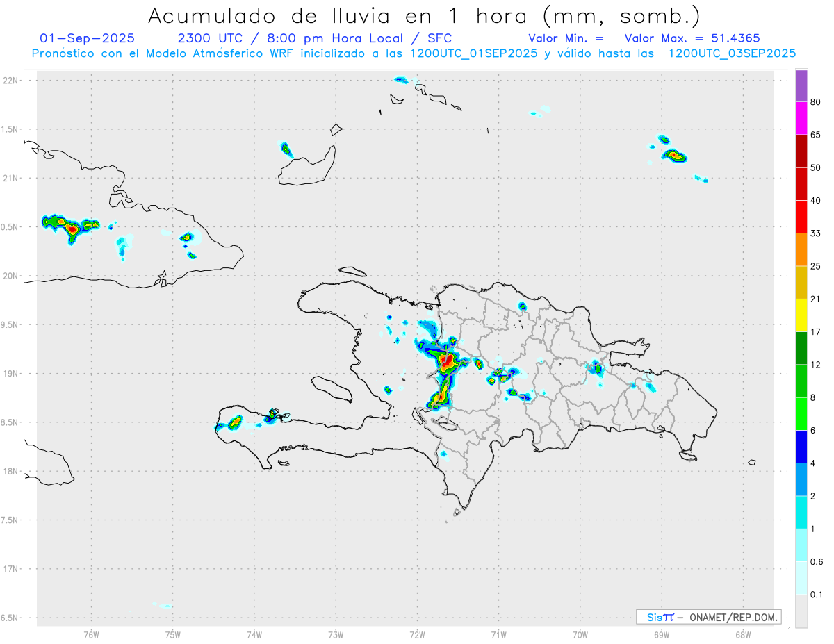This screenshot has width=834, height=644.
Task: Select the 01-Sep-2025 date text
Action: coord(88,38)
